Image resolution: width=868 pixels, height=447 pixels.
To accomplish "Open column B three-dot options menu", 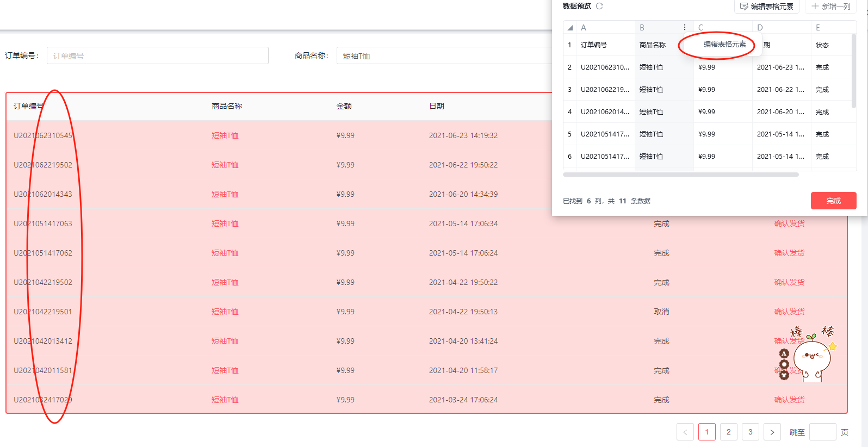I will [684, 28].
